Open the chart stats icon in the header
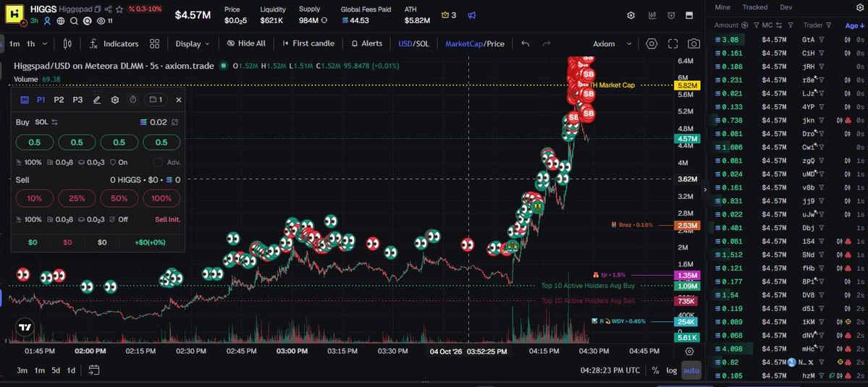Screen dimensions: 868x387 [653, 15]
